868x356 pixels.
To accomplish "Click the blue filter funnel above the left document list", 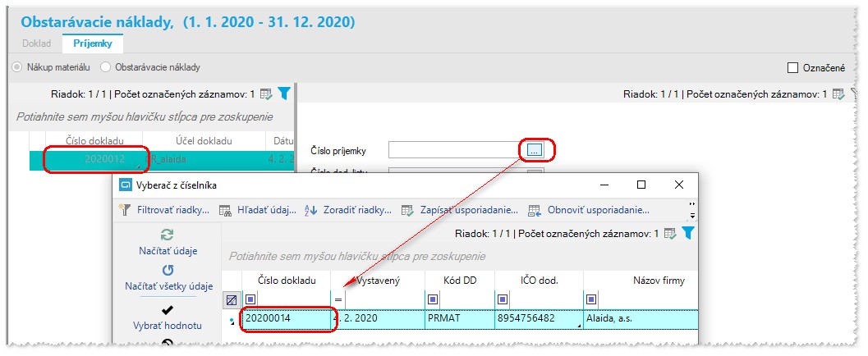I will coord(284,94).
